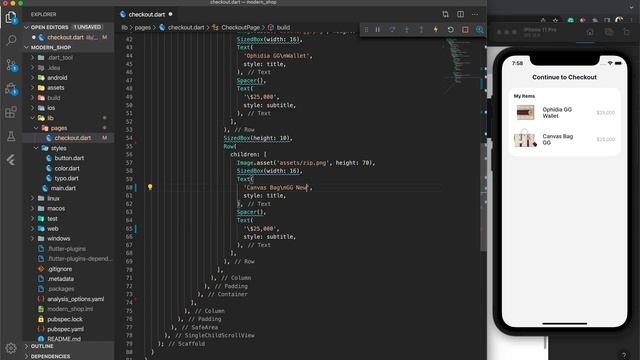Viewport: 640px width, 360px height.
Task: Show the lightbulb quick fix on line 60
Action: tap(150, 187)
